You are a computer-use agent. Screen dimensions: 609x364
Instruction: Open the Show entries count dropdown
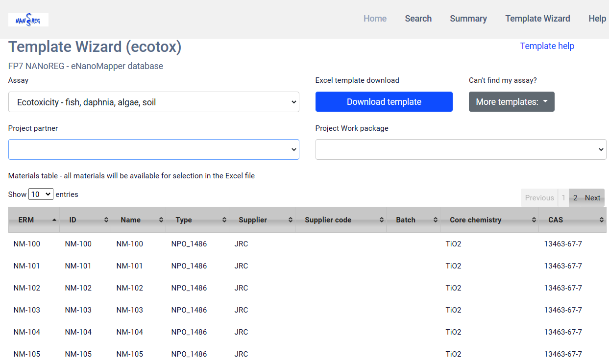[x=41, y=194]
